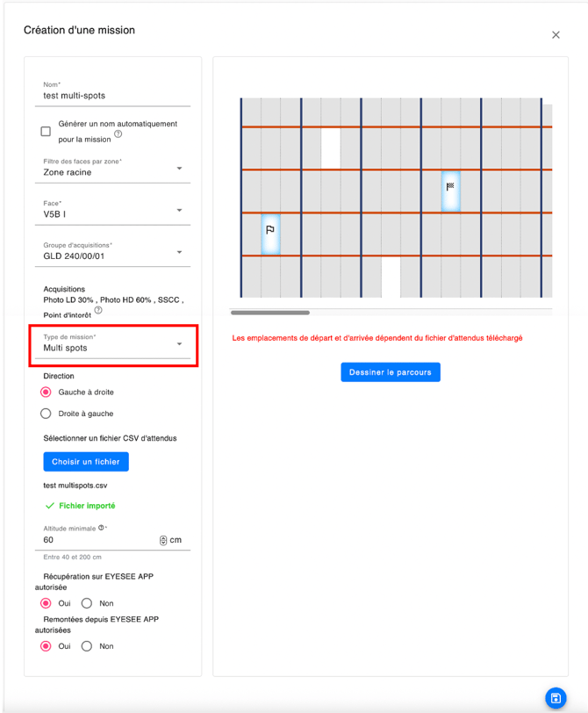This screenshot has width=588, height=713.
Task: Click the blue save icon button
Action: (556, 698)
